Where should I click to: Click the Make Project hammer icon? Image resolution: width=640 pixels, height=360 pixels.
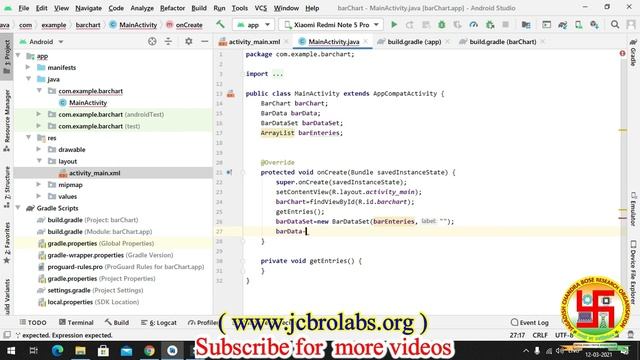pos(220,25)
